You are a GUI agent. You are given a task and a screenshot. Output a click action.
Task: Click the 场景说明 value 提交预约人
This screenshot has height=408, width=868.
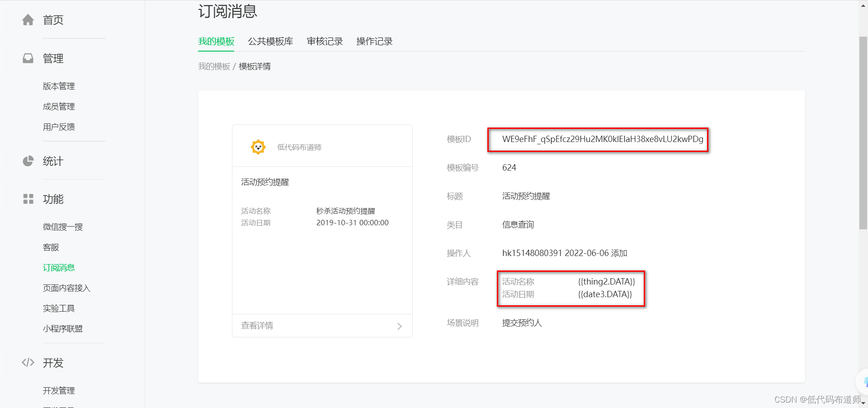pos(522,323)
